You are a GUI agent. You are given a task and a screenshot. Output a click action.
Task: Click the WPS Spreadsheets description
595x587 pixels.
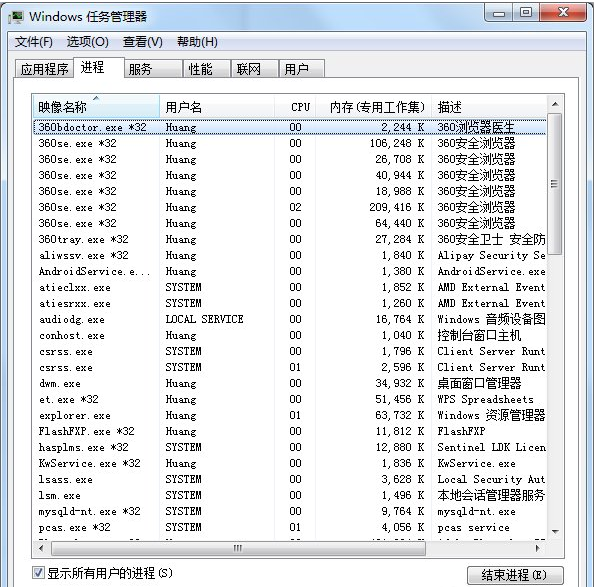click(x=485, y=399)
